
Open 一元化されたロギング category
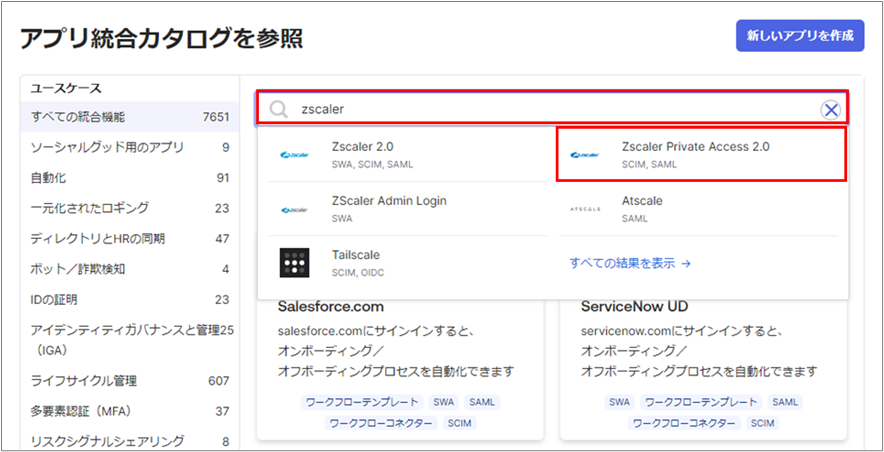click(x=130, y=208)
